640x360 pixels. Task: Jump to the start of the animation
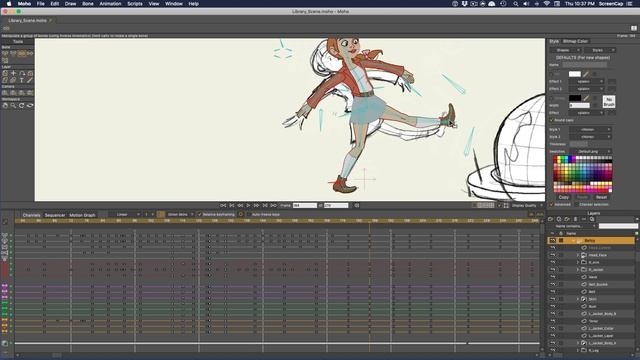(x=223, y=206)
